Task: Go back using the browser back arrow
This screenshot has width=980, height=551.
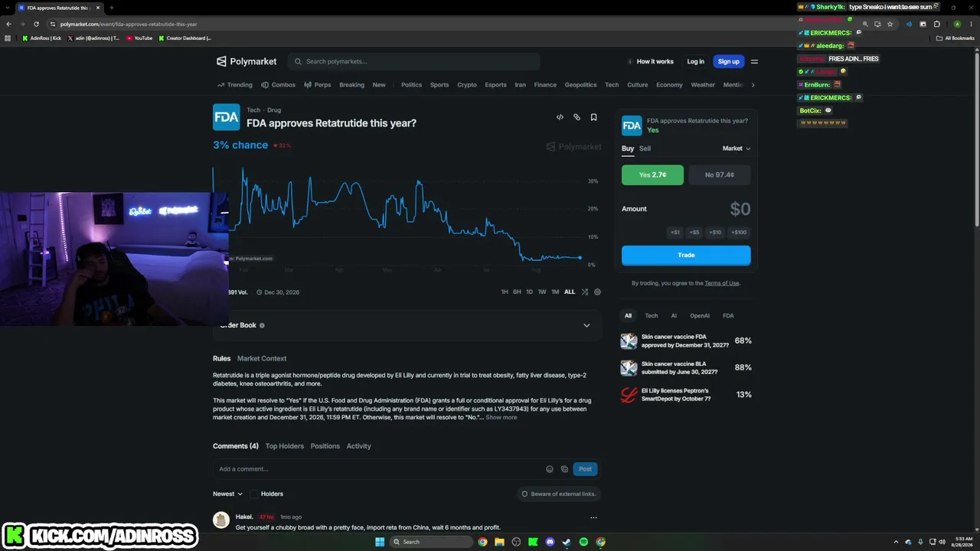Action: point(8,24)
